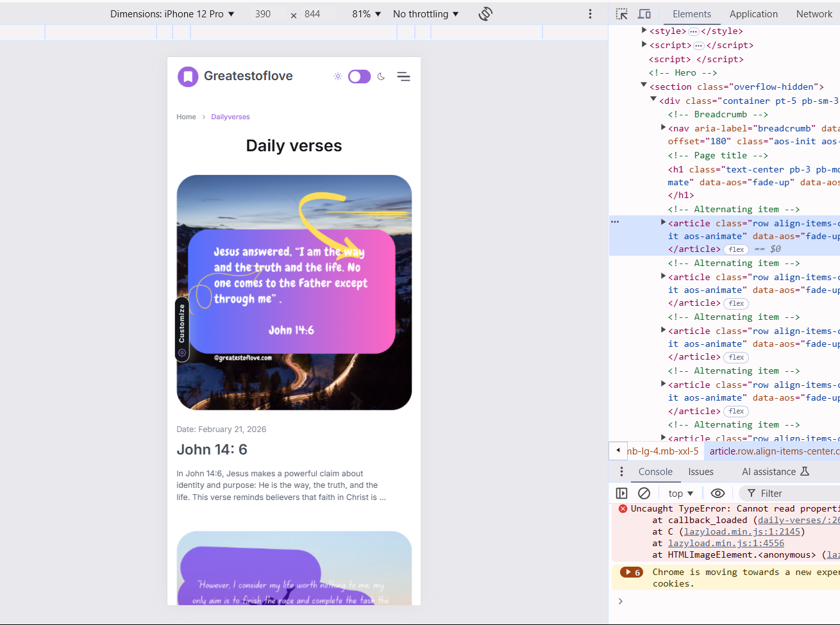Switch to the Elements tab

691,14
